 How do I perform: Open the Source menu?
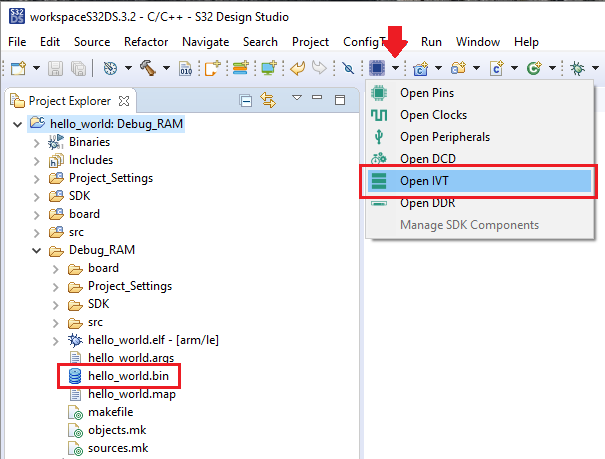pyautogui.click(x=92, y=42)
